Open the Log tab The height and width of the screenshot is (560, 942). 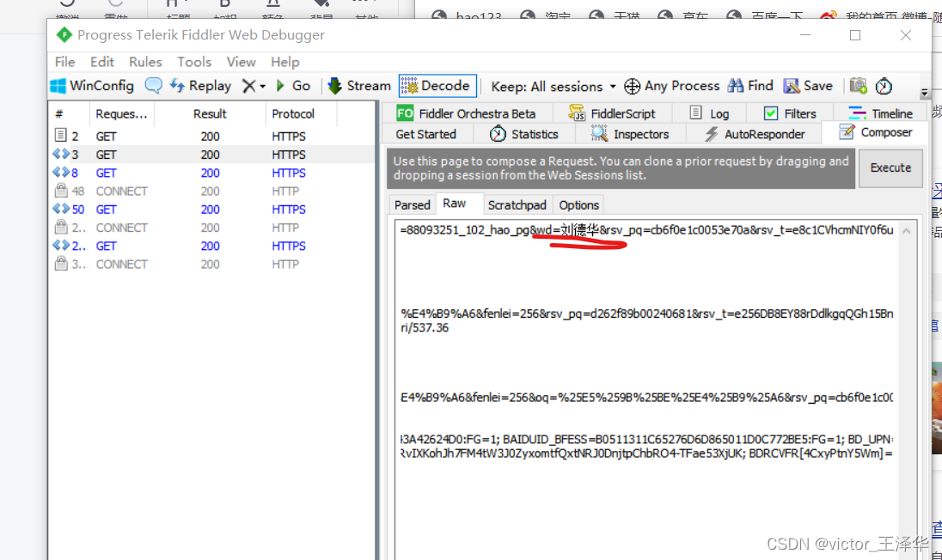(x=709, y=113)
